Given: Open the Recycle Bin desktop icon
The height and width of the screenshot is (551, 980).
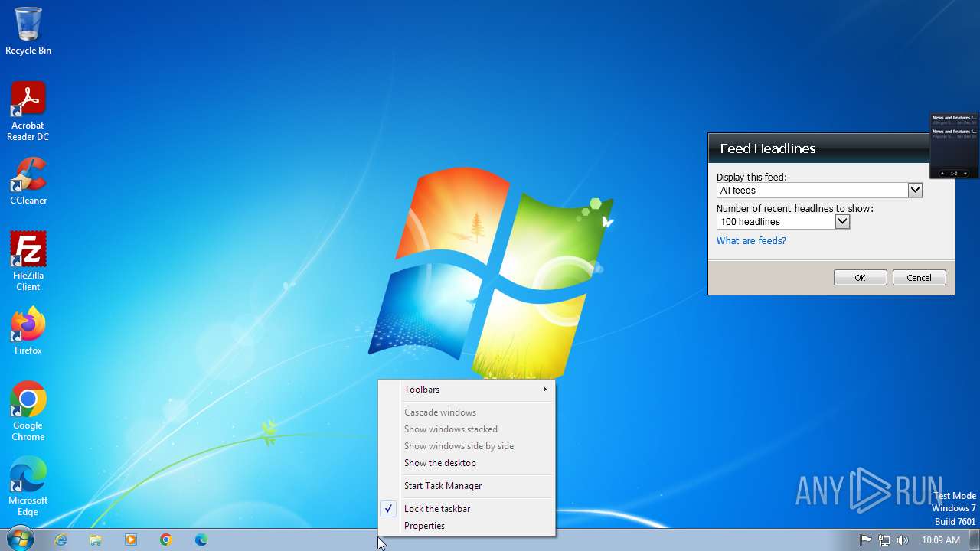Looking at the screenshot, I should pyautogui.click(x=28, y=31).
